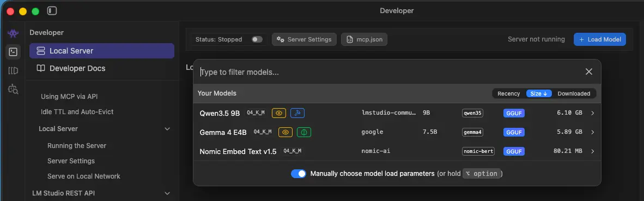Expand Gemma 4 E4B row chevron
644x201 pixels.
(592, 132)
